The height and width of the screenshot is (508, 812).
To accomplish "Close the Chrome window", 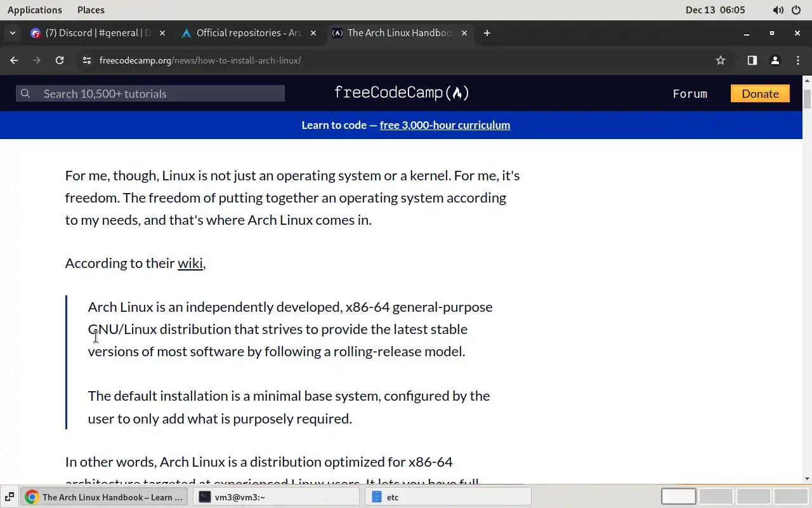I will [797, 33].
